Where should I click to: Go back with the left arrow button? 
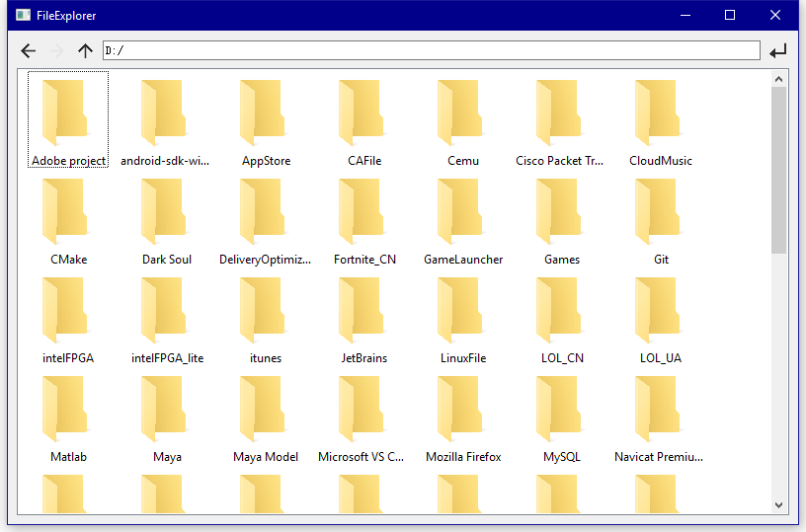pyautogui.click(x=29, y=51)
